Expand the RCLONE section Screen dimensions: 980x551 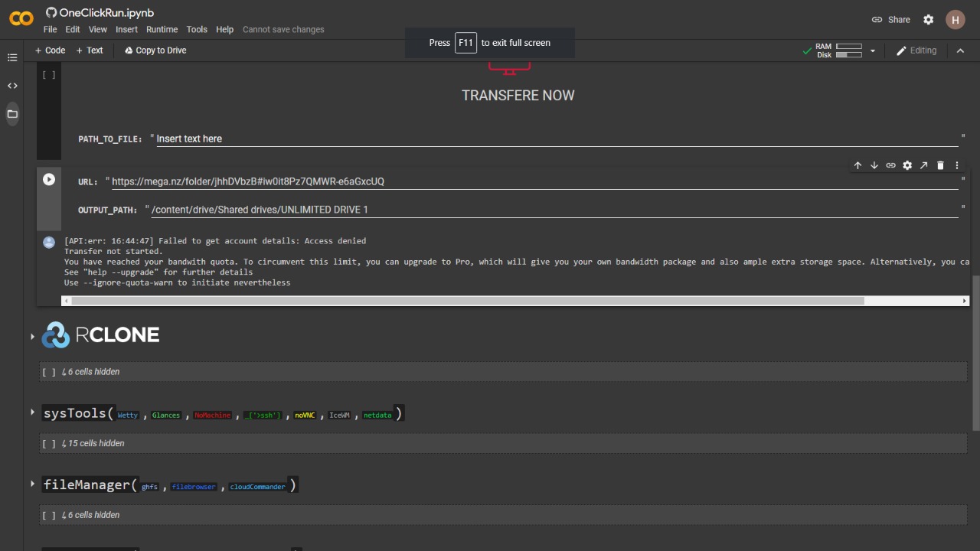(x=32, y=336)
